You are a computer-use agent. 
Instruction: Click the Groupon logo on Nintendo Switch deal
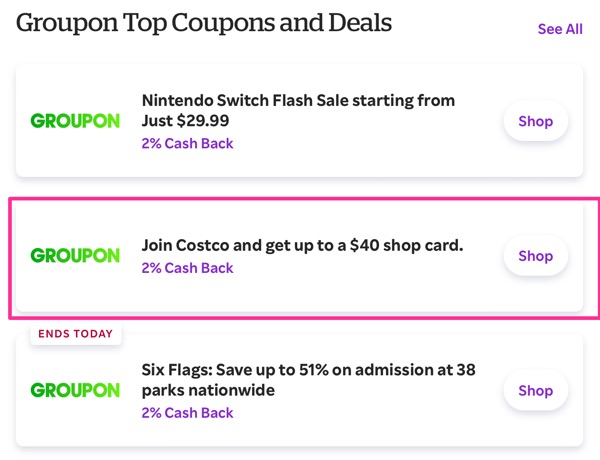coord(75,121)
